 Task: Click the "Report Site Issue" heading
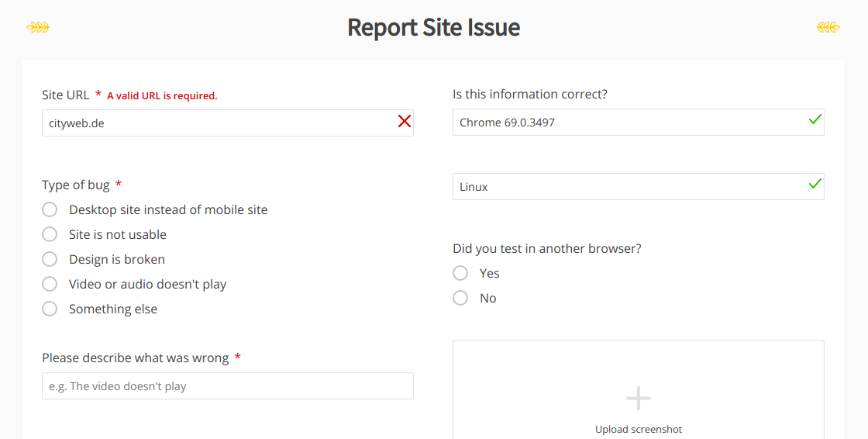pos(433,27)
